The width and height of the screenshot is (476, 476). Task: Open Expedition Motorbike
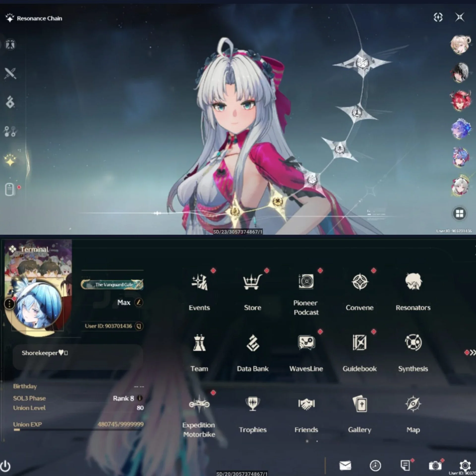pyautogui.click(x=199, y=416)
